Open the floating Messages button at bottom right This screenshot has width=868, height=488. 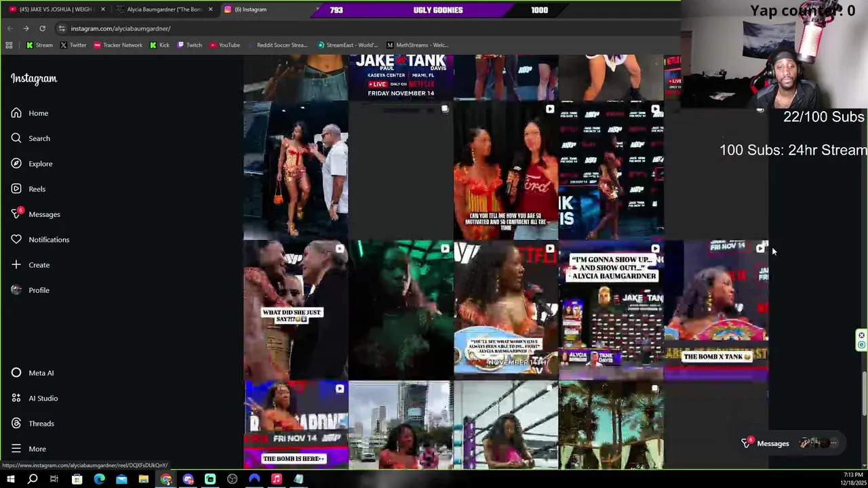[x=790, y=443]
